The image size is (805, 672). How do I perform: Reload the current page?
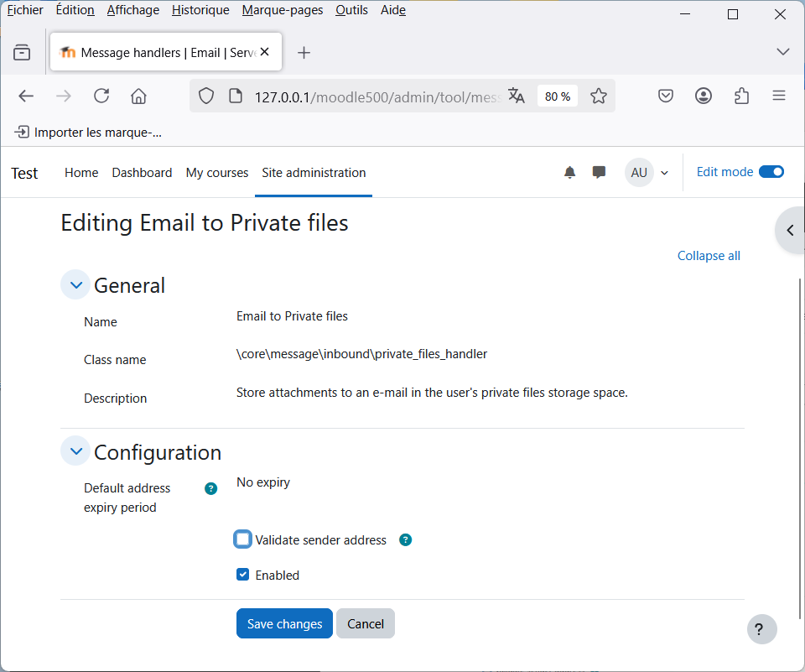(x=101, y=96)
